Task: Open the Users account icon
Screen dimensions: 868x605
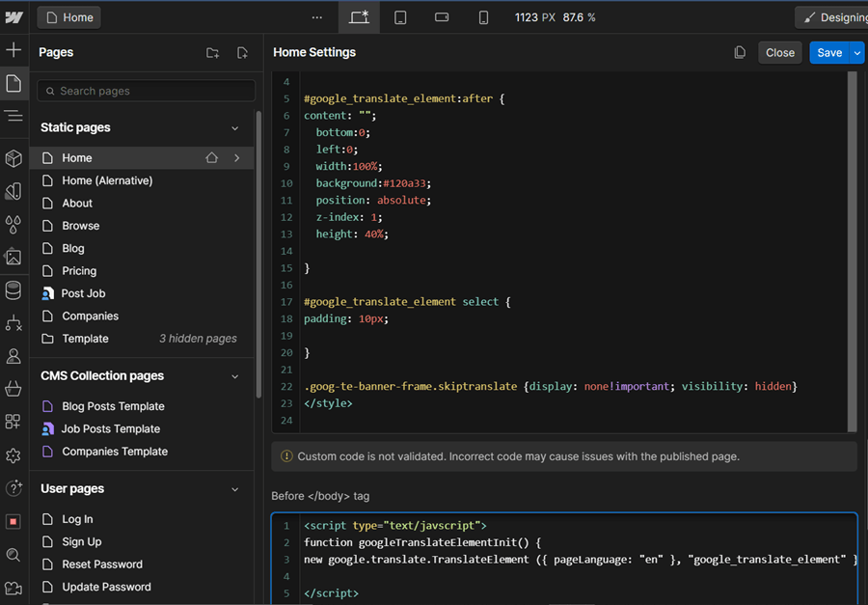Action: point(14,356)
